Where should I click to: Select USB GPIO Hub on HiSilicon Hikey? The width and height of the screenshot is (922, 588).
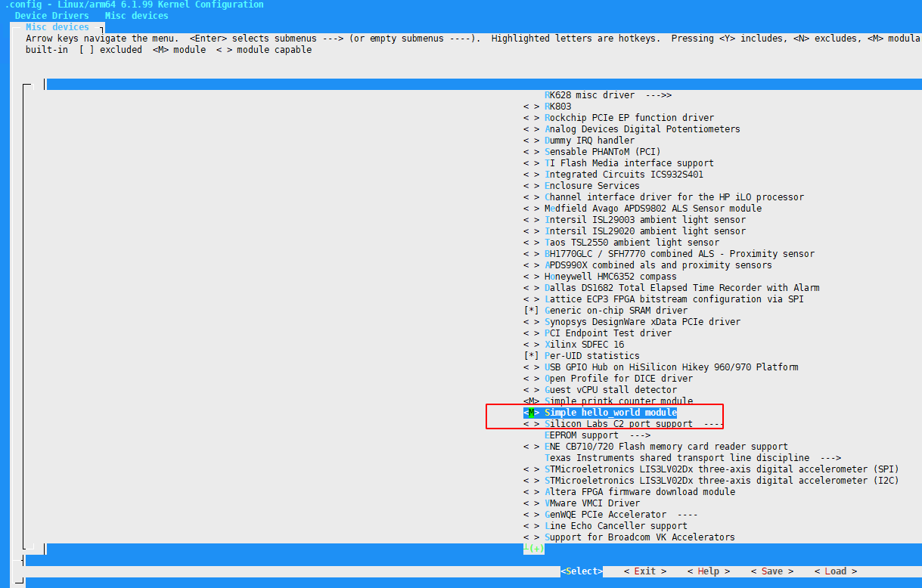[672, 367]
